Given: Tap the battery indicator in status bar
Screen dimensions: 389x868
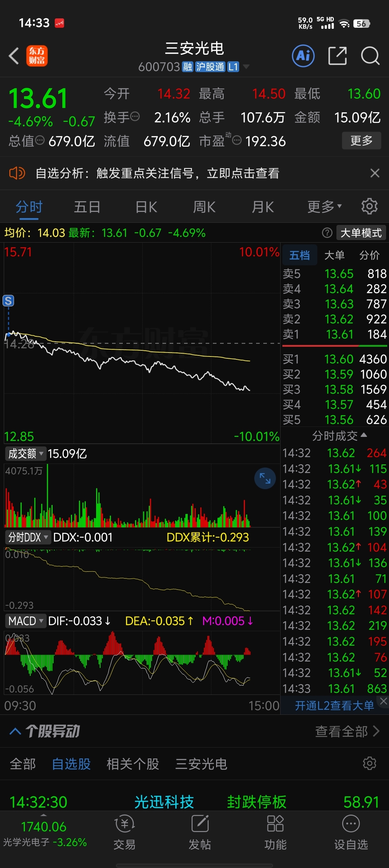Looking at the screenshot, I should click(362, 24).
